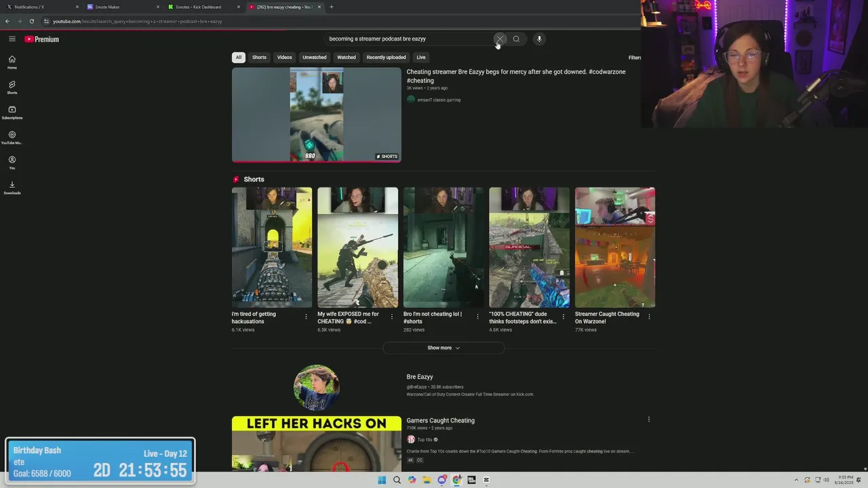Open Discord from the taskbar
The height and width of the screenshot is (488, 868).
(x=441, y=480)
